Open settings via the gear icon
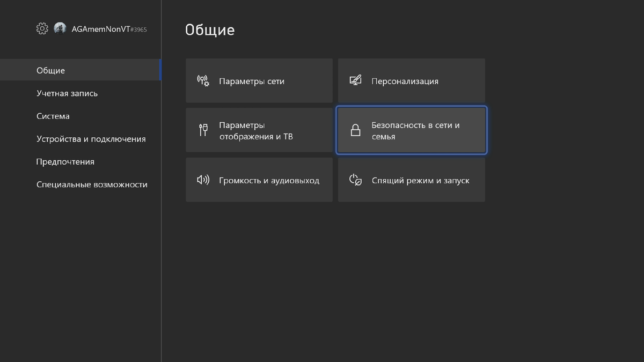 pos(42,28)
